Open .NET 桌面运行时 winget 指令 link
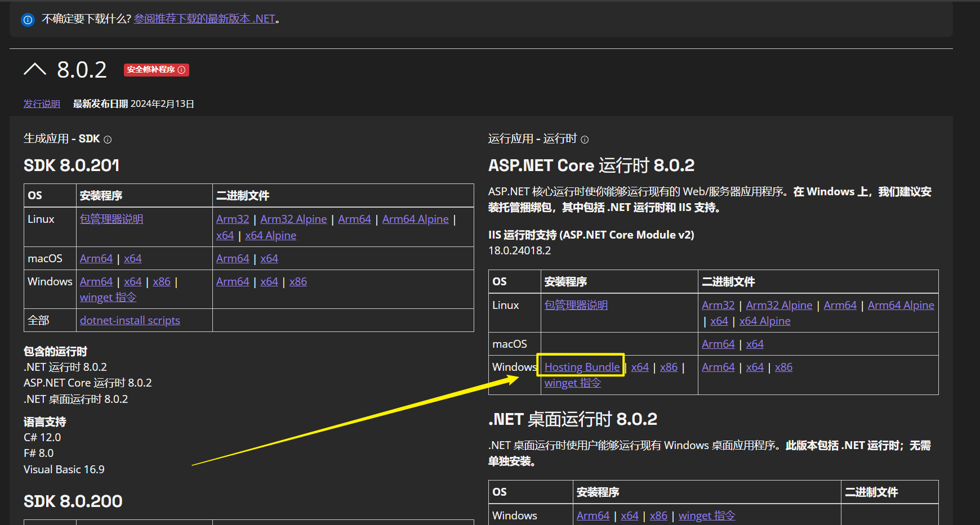980x525 pixels. [707, 515]
